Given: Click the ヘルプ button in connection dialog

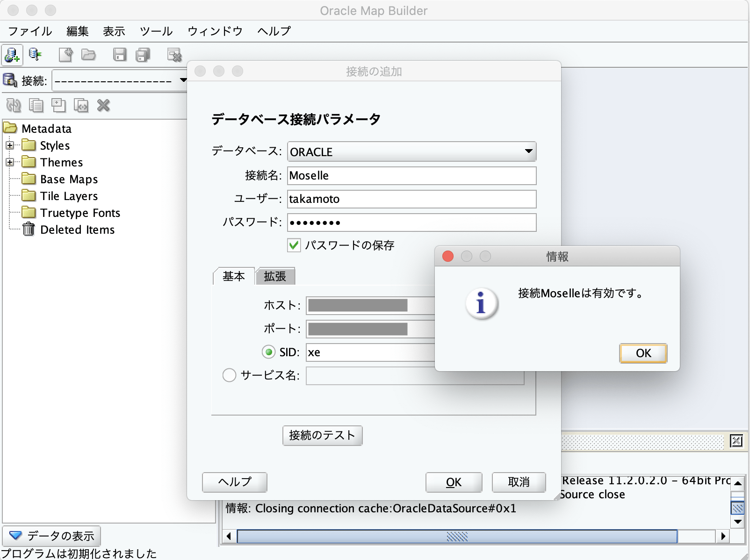Looking at the screenshot, I should (x=235, y=482).
